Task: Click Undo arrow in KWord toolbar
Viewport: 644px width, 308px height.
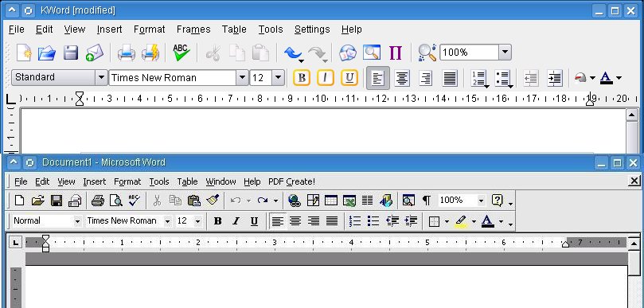Action: [x=293, y=53]
